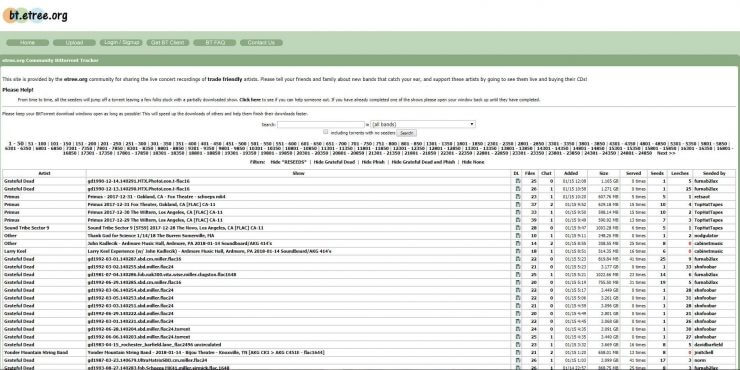Screen dimensions: 740x370
Task: Download icon for Larry Keel Experience row
Action: (518, 251)
